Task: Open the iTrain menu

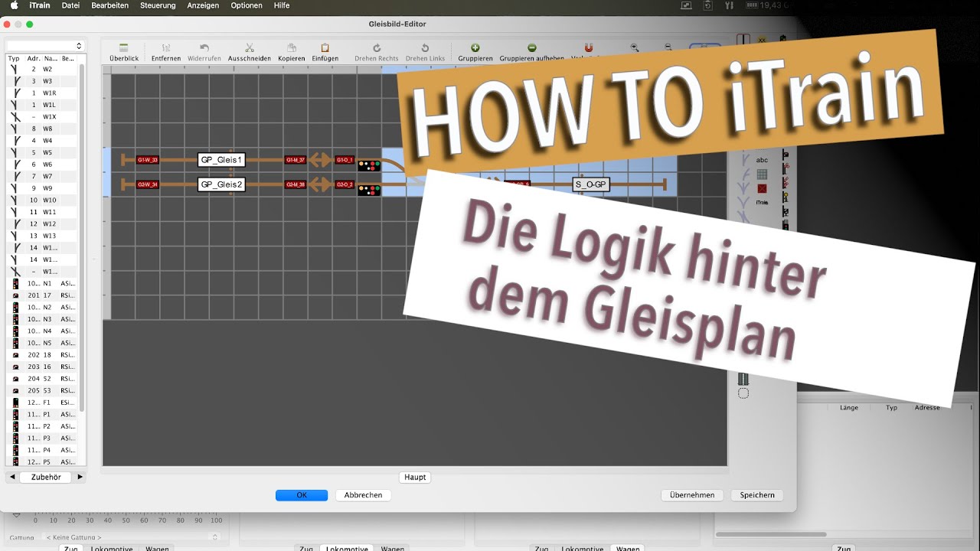Action: pyautogui.click(x=40, y=5)
